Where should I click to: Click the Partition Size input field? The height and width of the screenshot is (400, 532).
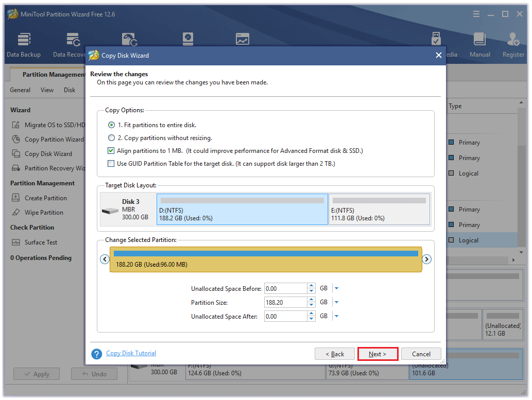tap(286, 302)
